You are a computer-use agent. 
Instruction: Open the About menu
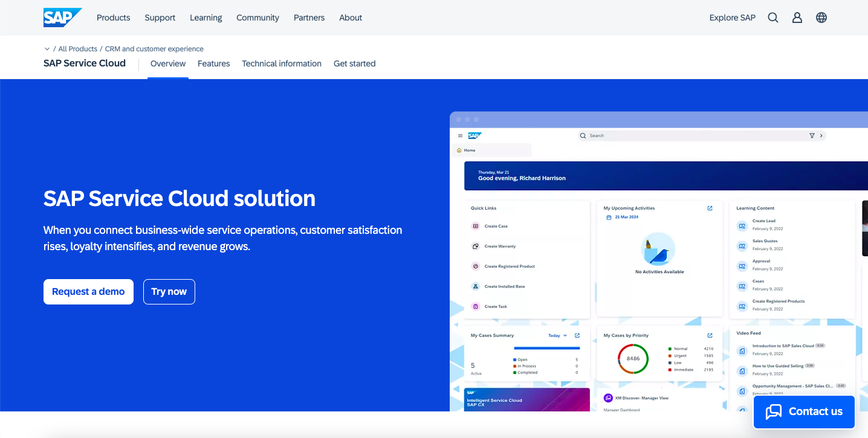pyautogui.click(x=351, y=18)
